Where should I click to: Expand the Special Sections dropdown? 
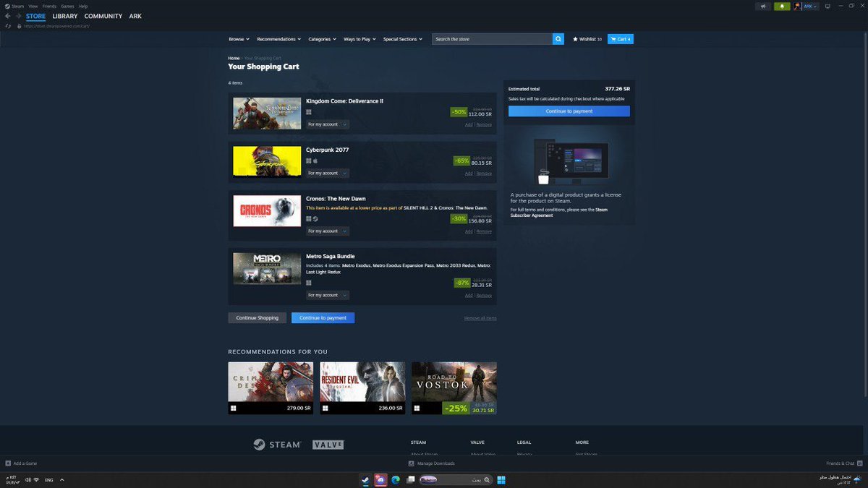coord(403,39)
